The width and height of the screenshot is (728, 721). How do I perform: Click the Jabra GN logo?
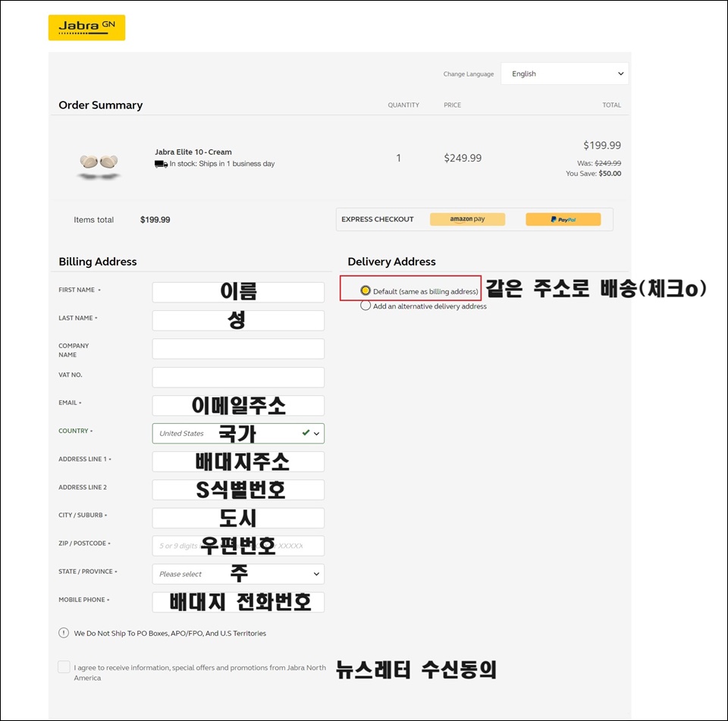point(86,27)
